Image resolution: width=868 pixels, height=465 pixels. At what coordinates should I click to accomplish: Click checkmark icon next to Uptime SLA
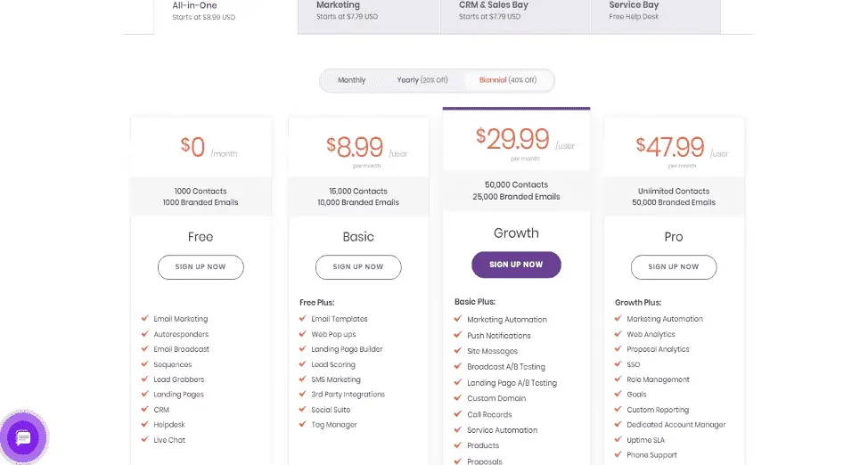618,439
